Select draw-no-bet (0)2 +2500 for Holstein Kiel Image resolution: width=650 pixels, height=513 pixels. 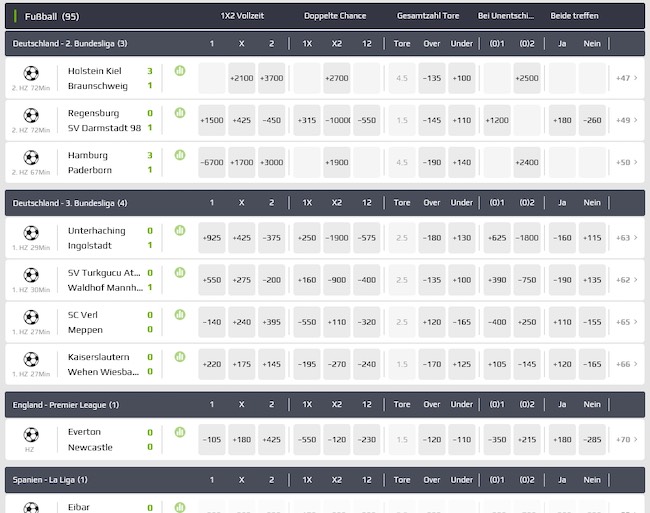[x=527, y=78]
